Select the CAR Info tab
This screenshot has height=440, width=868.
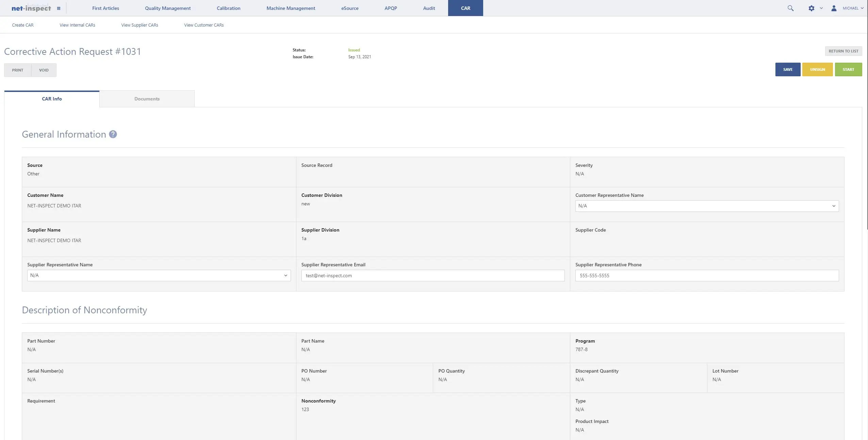[51, 98]
